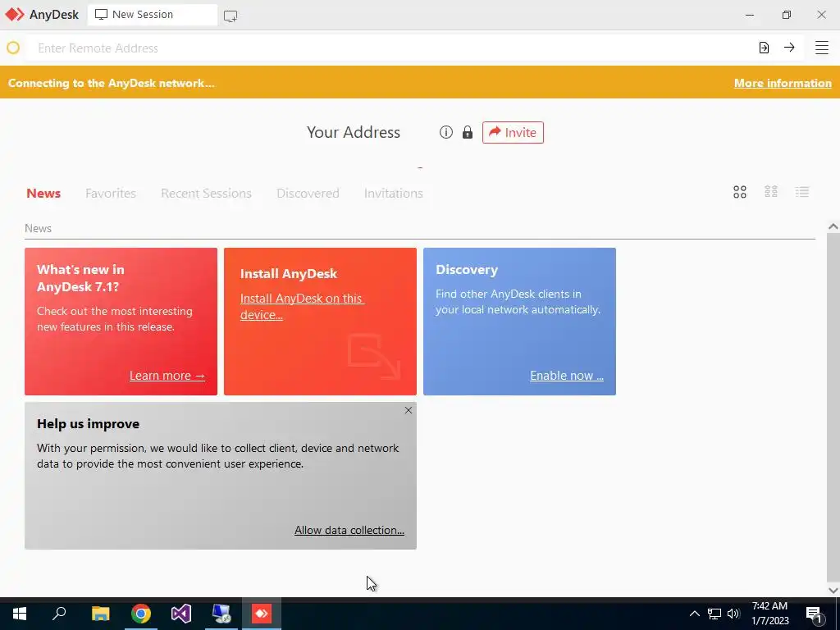Screen dimensions: 840x630
Task: Restore down the AnyDesk window
Action: (786, 15)
